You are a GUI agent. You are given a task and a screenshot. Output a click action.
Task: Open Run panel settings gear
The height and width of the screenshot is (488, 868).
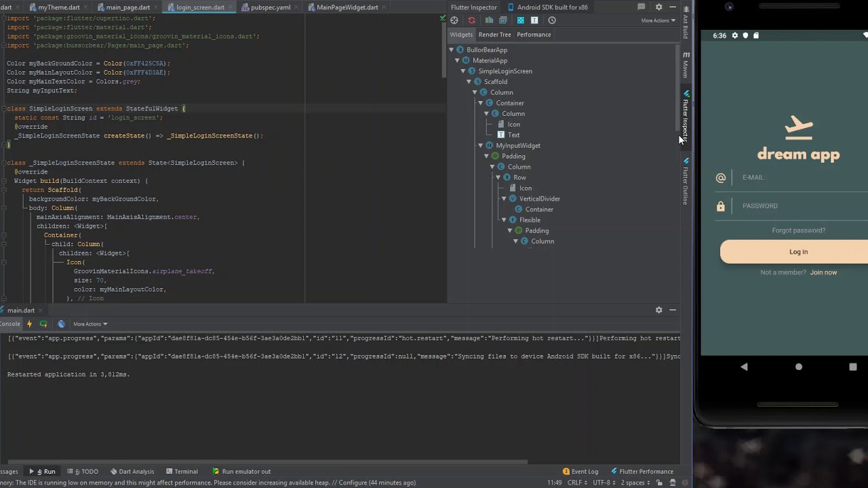[x=658, y=310]
